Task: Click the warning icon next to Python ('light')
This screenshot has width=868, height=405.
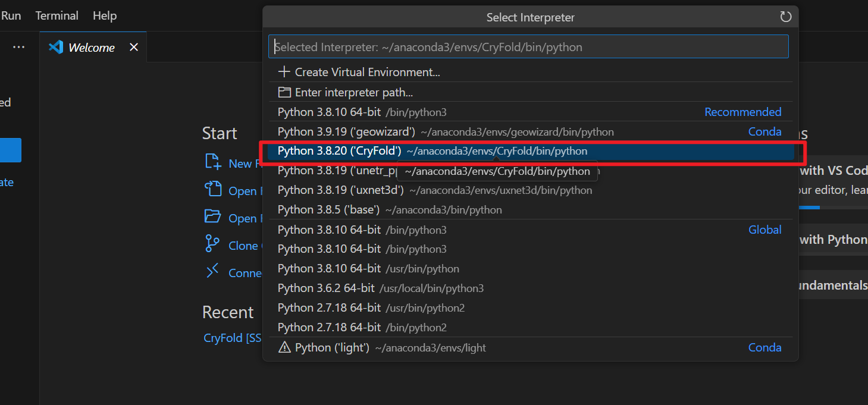Action: (284, 347)
